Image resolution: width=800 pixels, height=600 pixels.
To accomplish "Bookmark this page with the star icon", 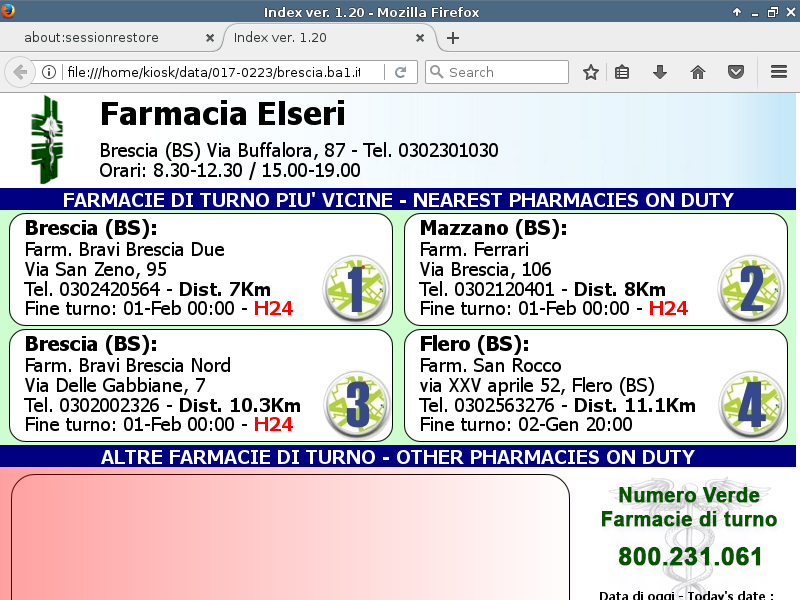I will (591, 72).
